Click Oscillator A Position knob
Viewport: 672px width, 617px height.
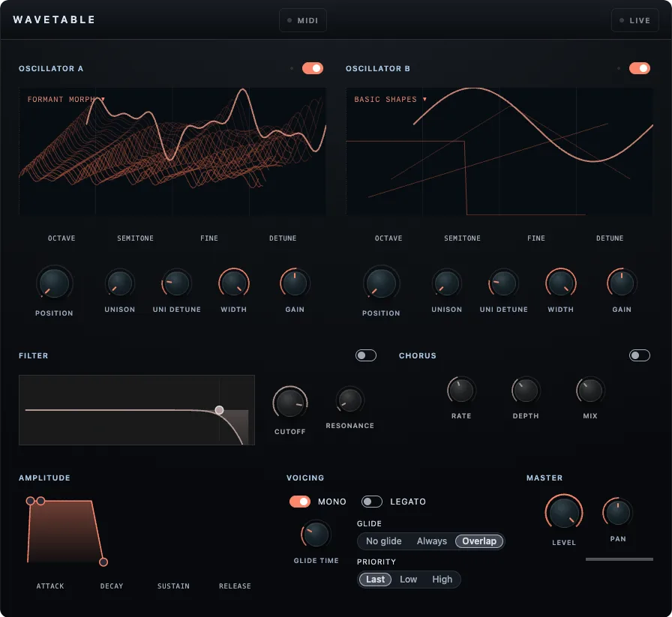[x=54, y=283]
